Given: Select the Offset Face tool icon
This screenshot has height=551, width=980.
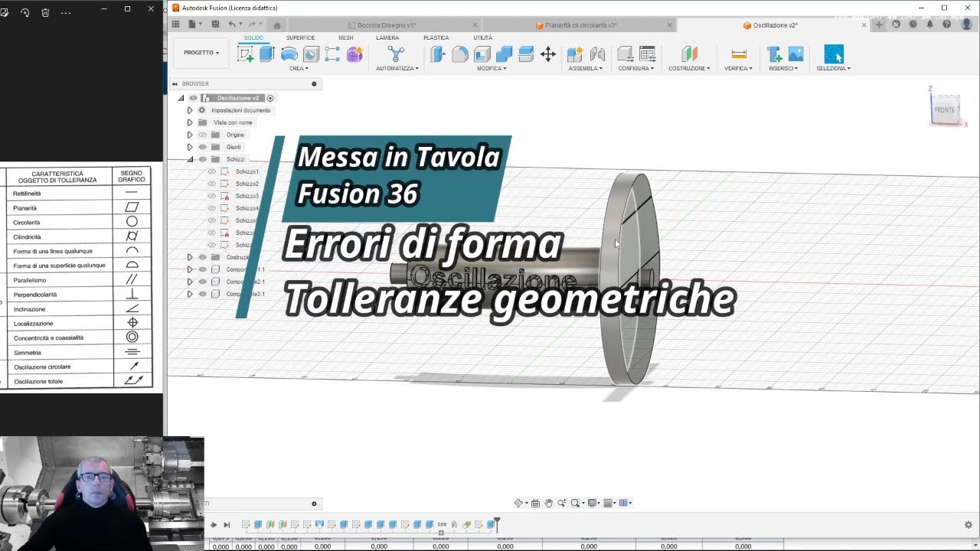Looking at the screenshot, I should (x=526, y=54).
